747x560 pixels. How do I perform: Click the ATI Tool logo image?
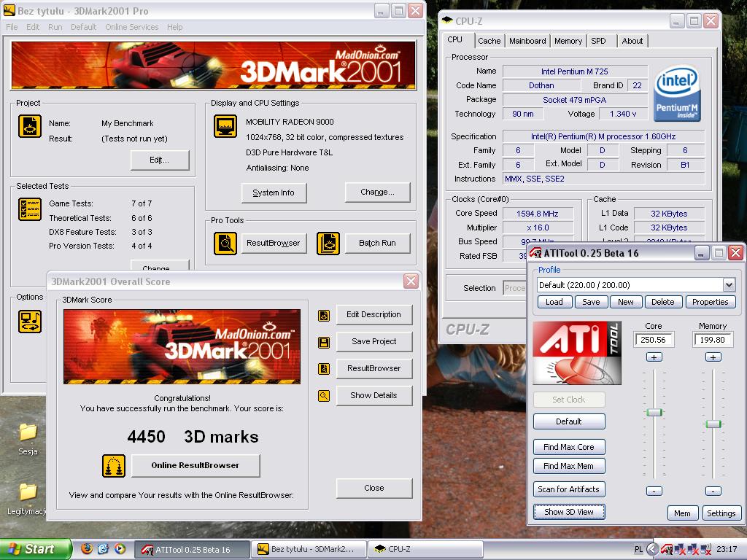click(577, 353)
